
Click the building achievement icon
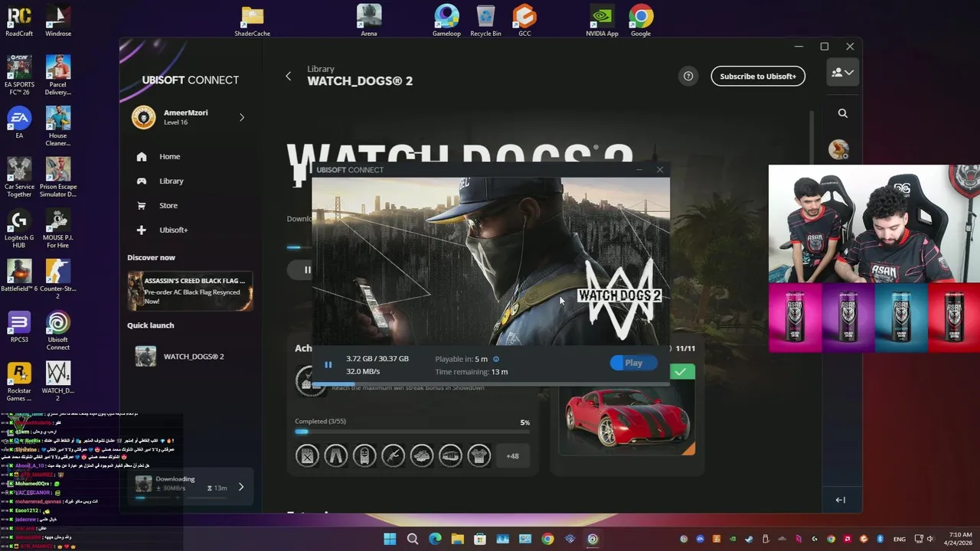tap(450, 456)
